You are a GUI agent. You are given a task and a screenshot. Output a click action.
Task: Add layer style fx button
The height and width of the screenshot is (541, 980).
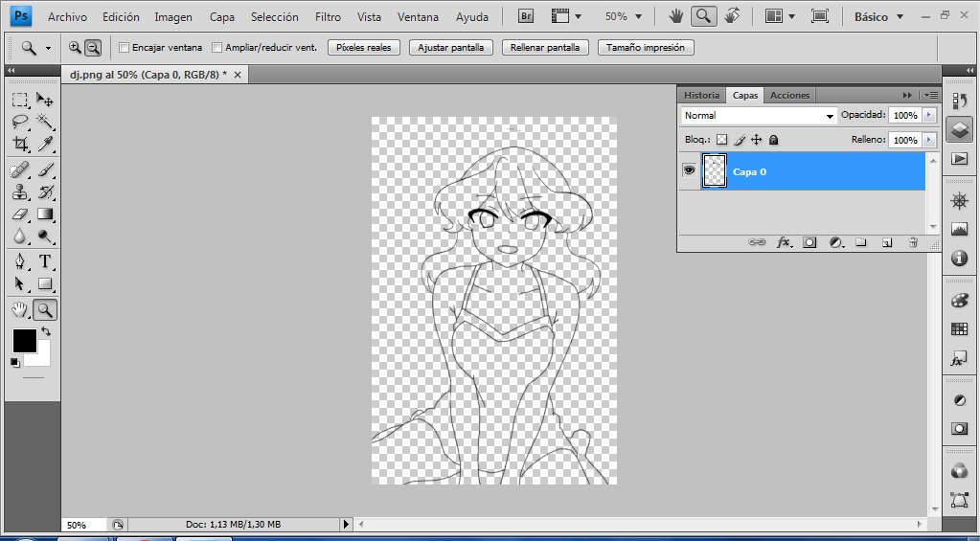tap(784, 242)
